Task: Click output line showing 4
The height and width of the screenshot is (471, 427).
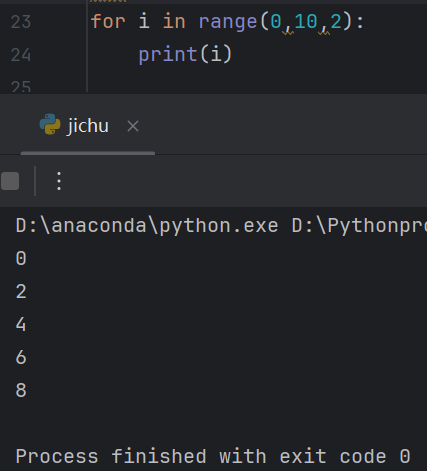Action: [21, 325]
